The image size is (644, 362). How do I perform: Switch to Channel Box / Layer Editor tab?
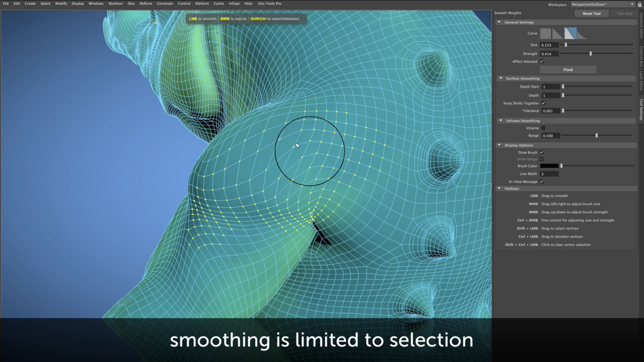pos(641,68)
